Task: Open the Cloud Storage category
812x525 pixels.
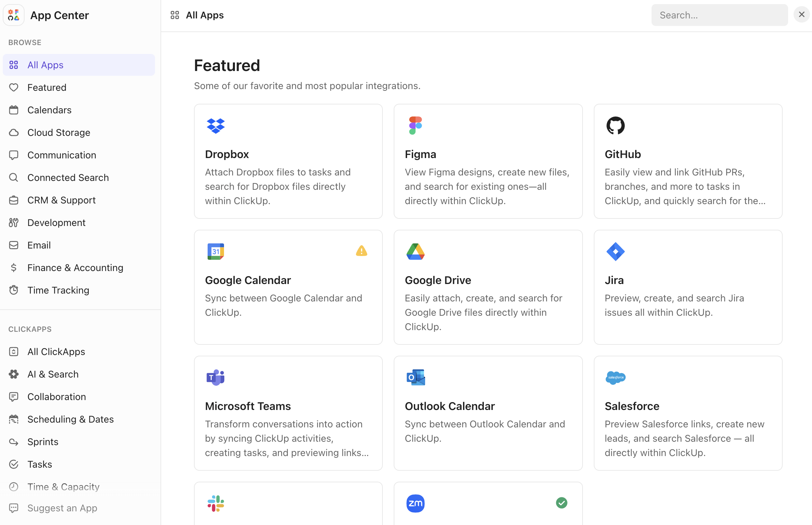Action: click(x=59, y=132)
